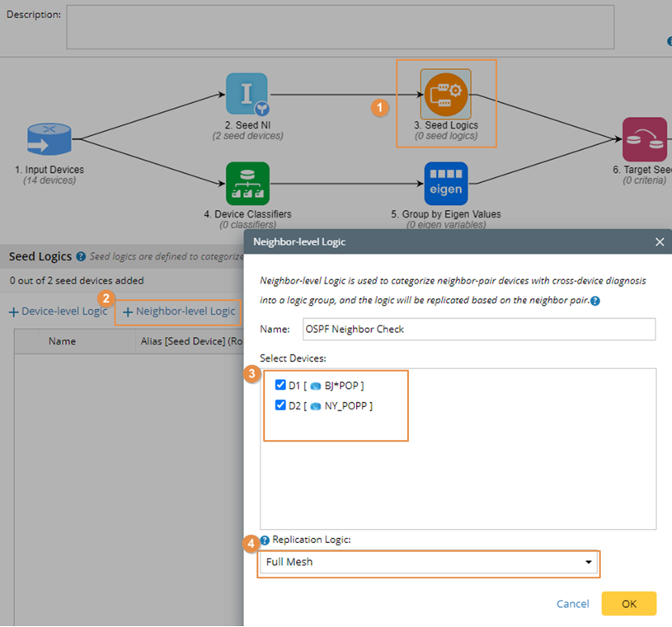Click the Target Seed node icon

(644, 139)
